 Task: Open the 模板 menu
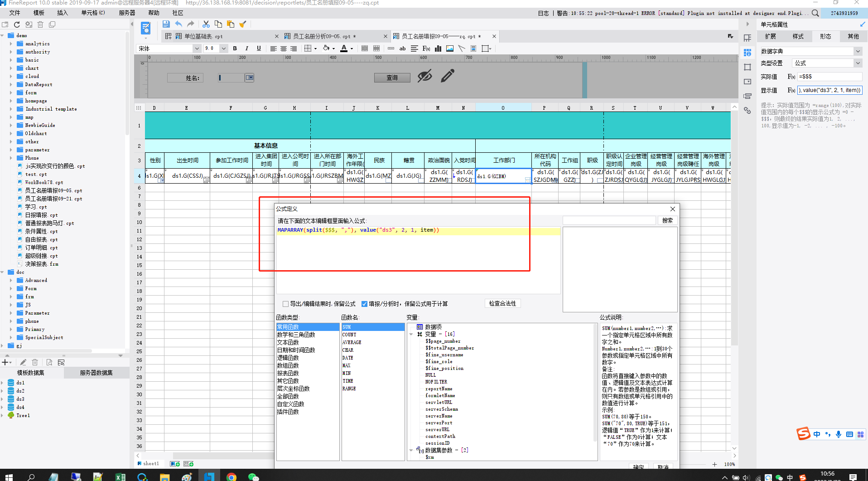point(39,13)
